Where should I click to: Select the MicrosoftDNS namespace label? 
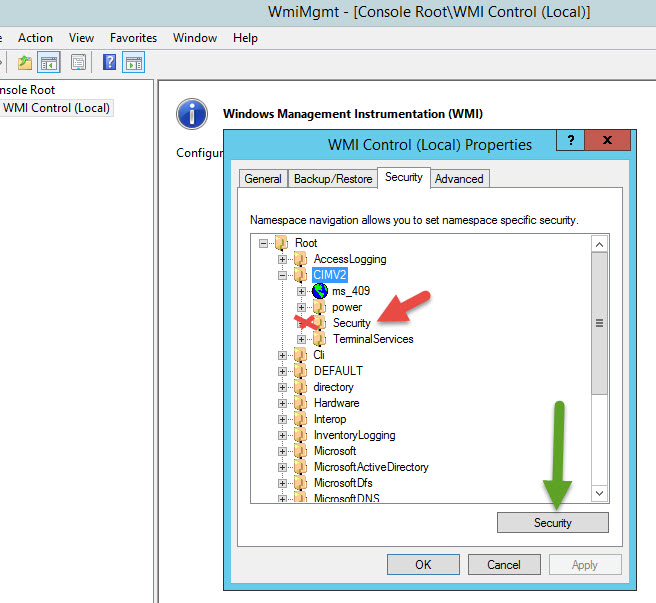[346, 498]
